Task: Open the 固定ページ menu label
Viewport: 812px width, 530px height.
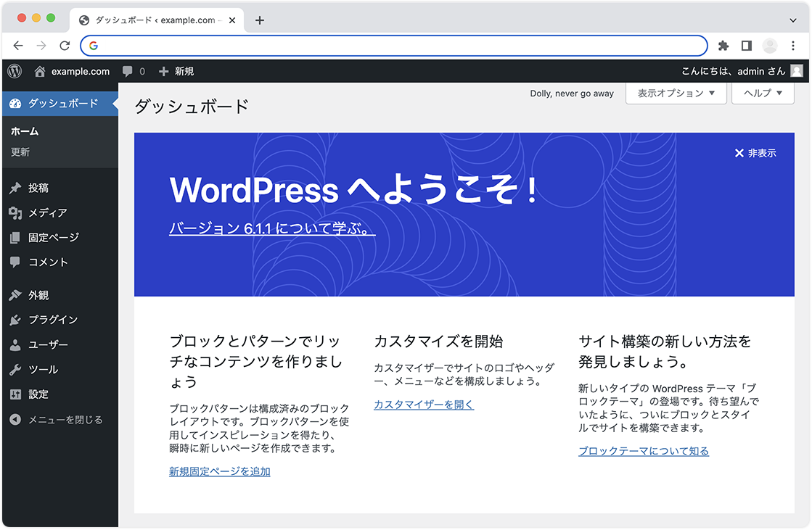Action: pos(54,238)
